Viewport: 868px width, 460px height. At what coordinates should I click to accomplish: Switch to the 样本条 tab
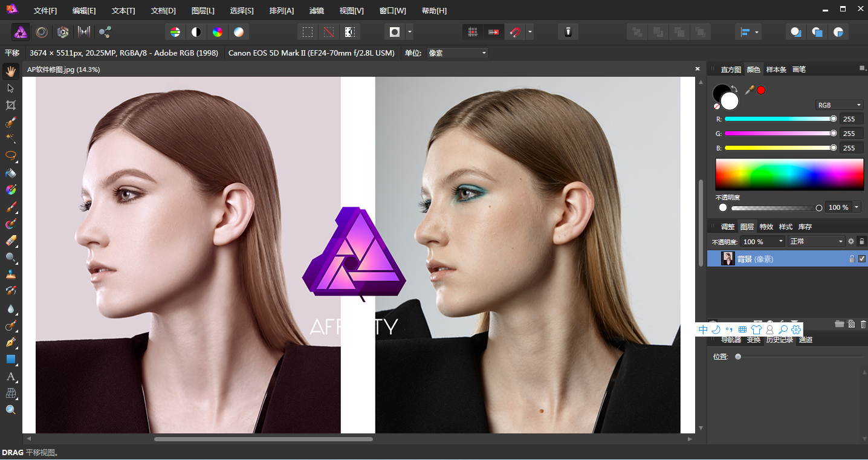pos(776,70)
